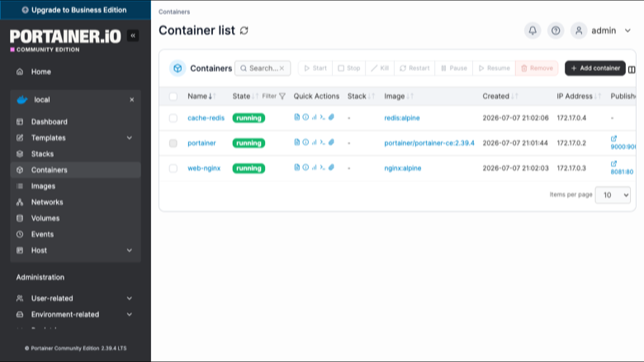
Task: Go to Home in sidebar
Action: (x=76, y=72)
